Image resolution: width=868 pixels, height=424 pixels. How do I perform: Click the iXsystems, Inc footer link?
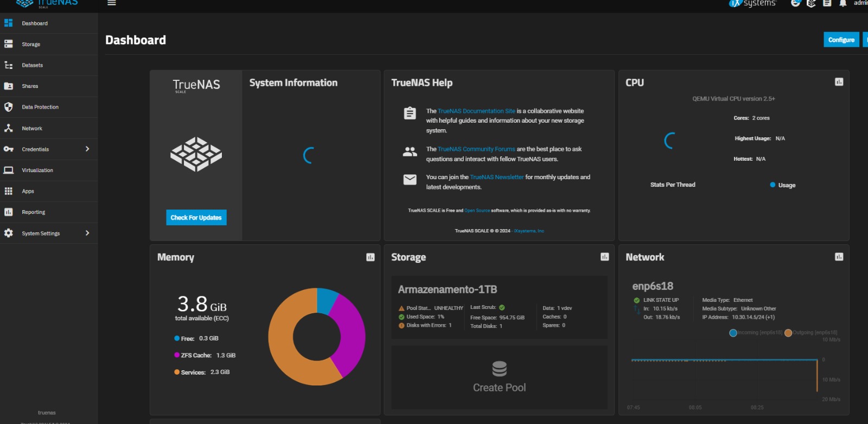tap(529, 231)
